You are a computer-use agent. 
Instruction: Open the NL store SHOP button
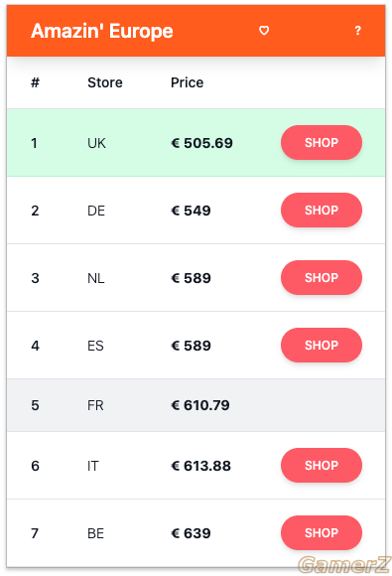coord(322,278)
